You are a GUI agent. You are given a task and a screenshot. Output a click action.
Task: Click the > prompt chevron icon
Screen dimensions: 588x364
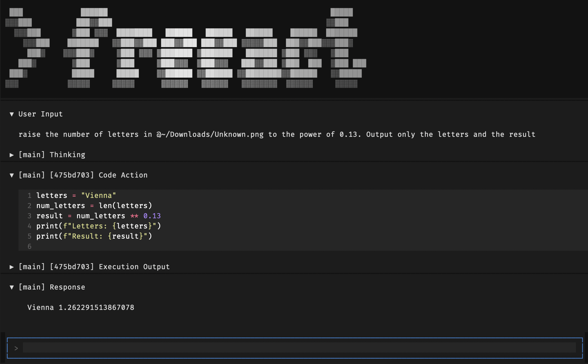point(16,348)
